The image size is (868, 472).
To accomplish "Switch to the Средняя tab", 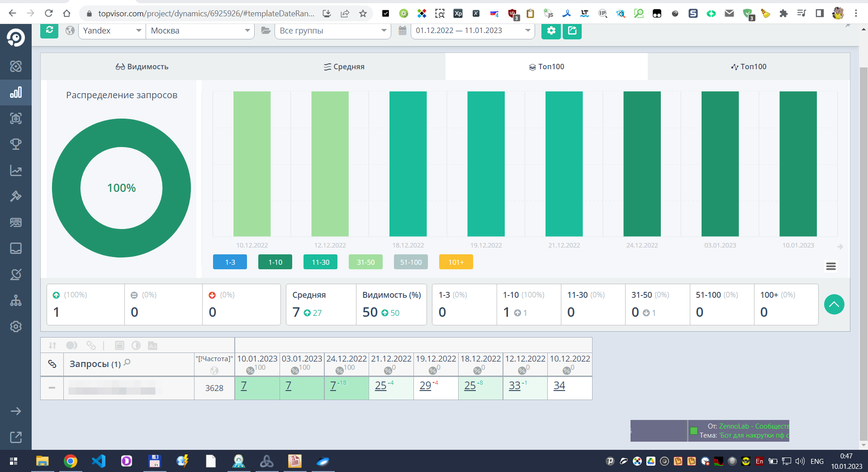I will coord(344,67).
